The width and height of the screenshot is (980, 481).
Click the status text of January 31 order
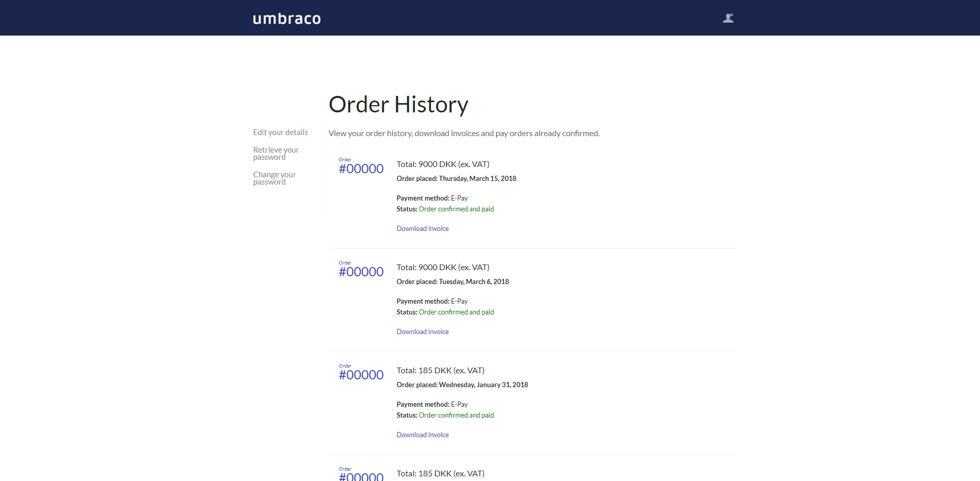coord(456,415)
